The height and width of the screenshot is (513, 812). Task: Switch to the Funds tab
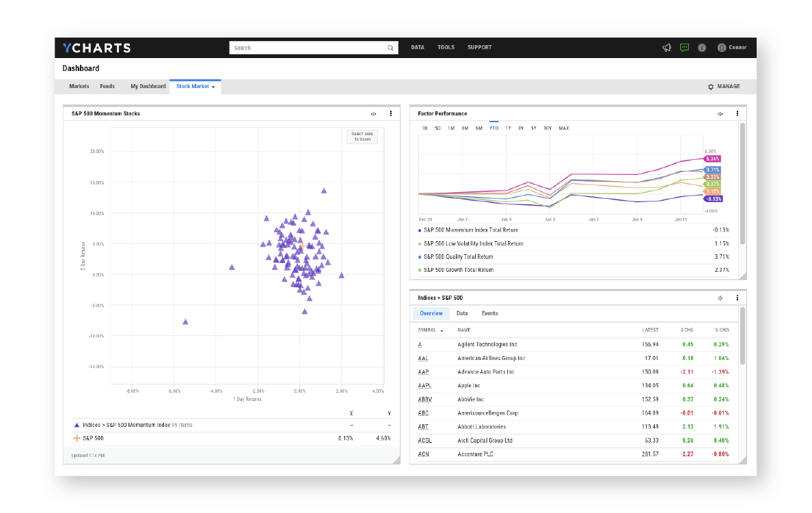[107, 87]
